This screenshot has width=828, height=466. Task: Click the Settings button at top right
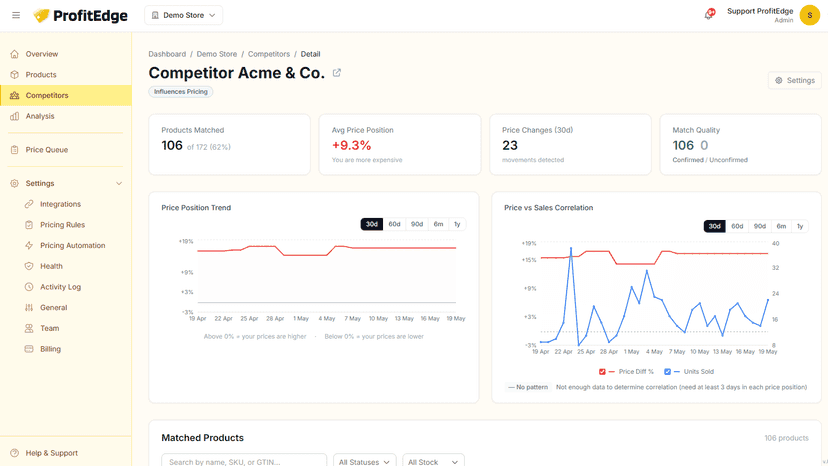795,80
